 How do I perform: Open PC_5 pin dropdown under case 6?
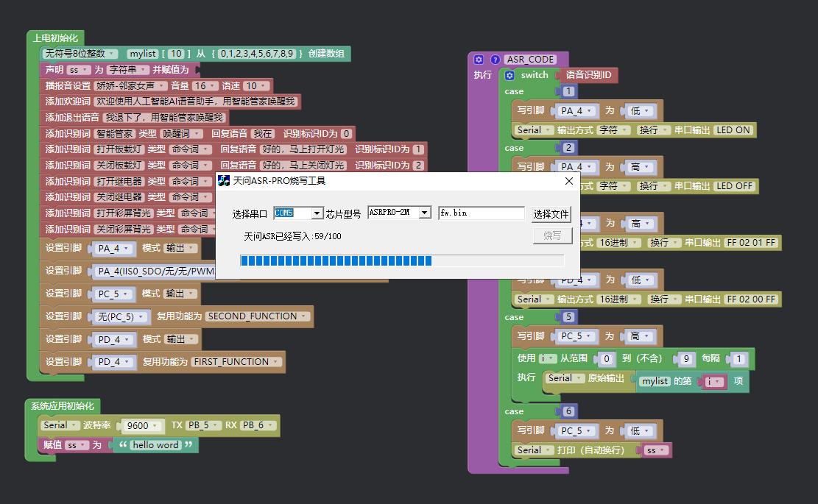coord(576,431)
